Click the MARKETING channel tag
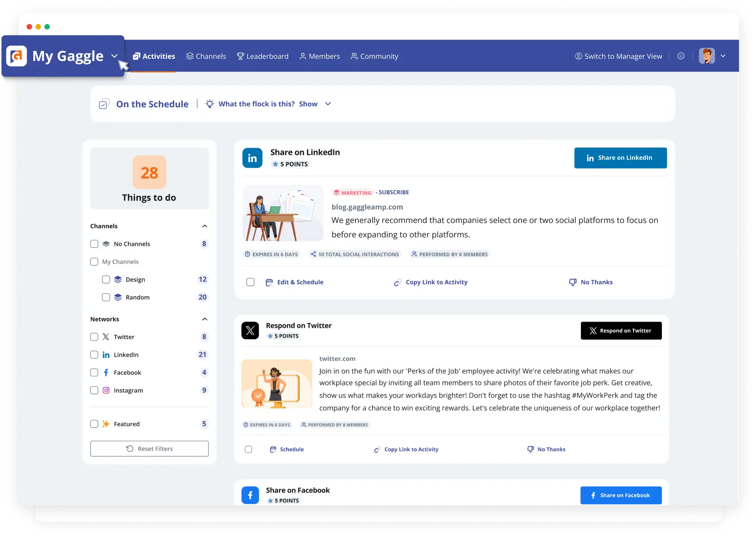756x540 pixels. pyautogui.click(x=352, y=193)
